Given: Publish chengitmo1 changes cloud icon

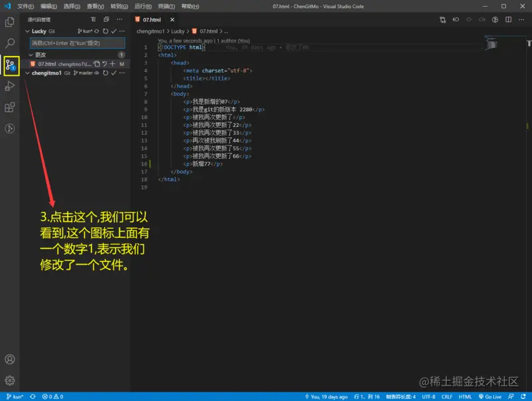Looking at the screenshot, I should [x=96, y=73].
